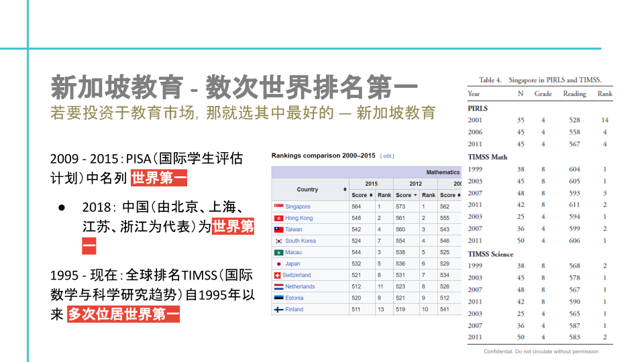Open the Switzerland country link
This screenshot has width=644, height=362.
click(297, 275)
